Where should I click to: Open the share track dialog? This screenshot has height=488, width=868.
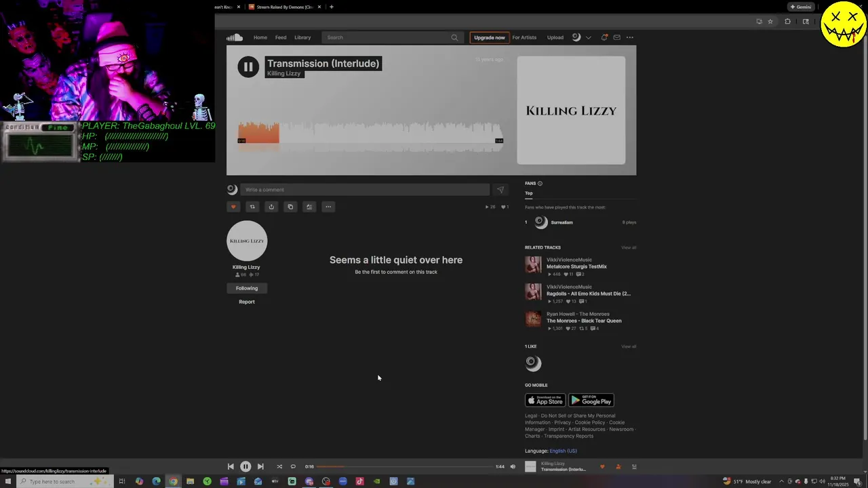tap(271, 207)
